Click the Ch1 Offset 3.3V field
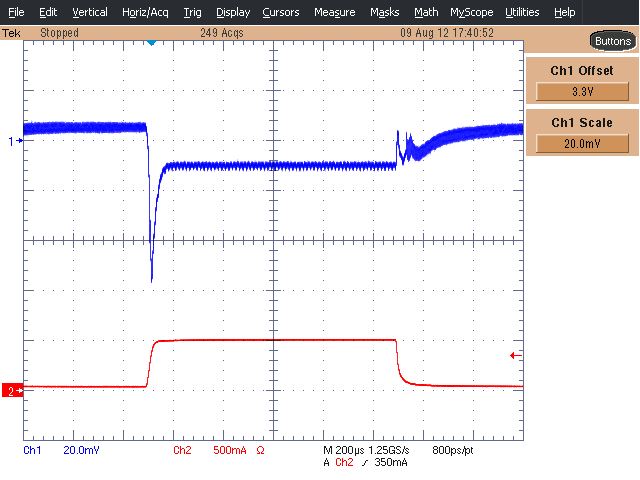This screenshot has height=480, width=640. point(582,91)
